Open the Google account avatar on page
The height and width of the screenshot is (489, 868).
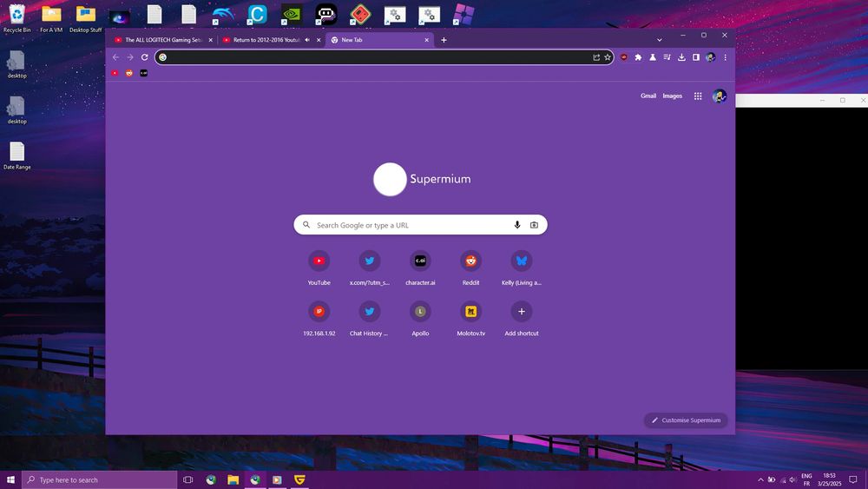point(719,96)
